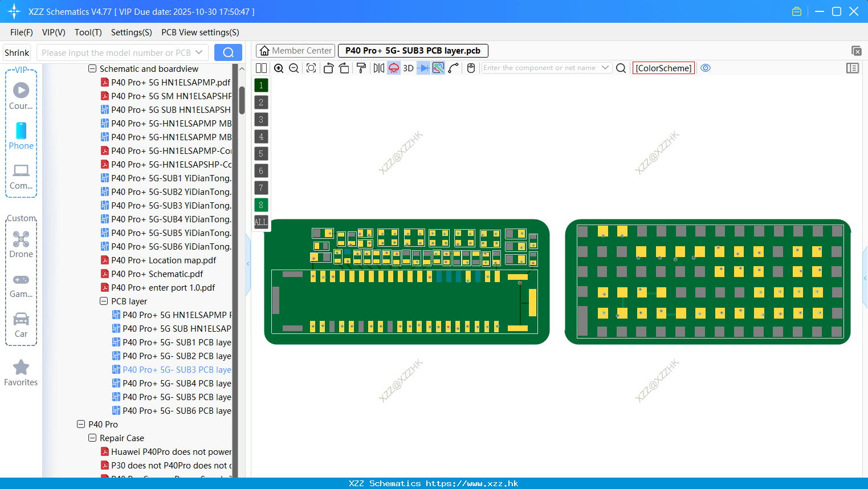Open the Member Center home tab
868x489 pixels.
295,51
